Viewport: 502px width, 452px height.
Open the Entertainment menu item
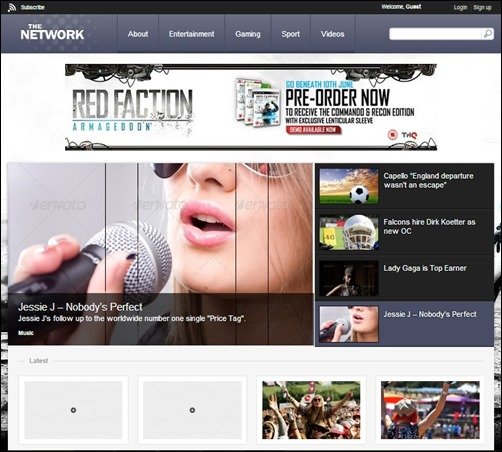pos(191,34)
